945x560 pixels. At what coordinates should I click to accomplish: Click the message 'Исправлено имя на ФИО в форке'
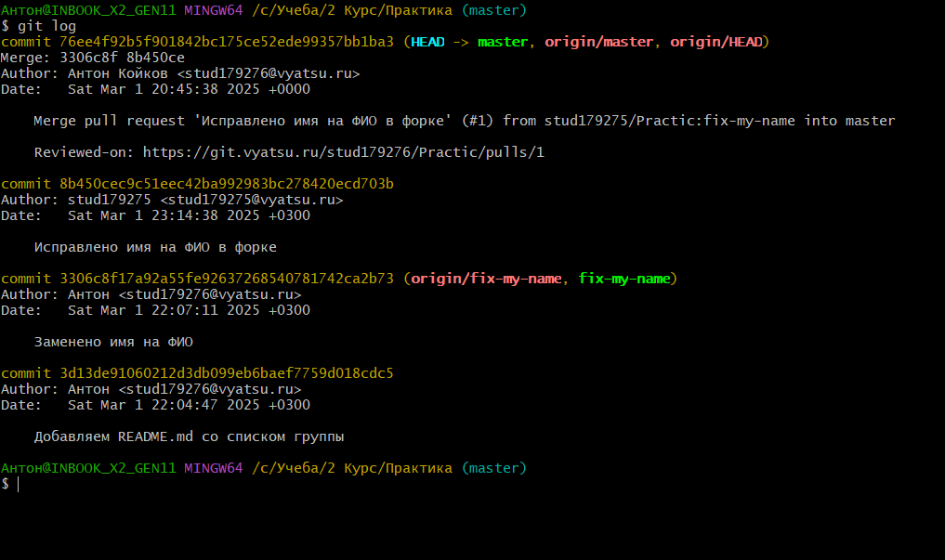pos(155,247)
